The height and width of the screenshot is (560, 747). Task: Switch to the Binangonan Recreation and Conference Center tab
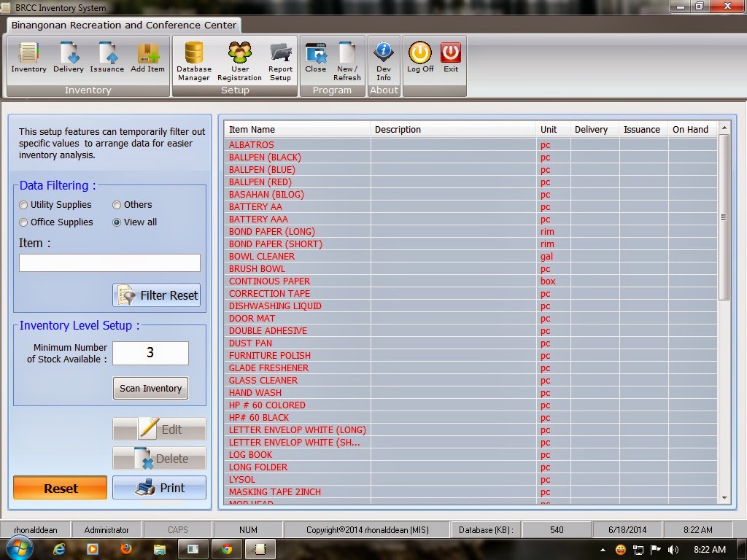click(122, 24)
